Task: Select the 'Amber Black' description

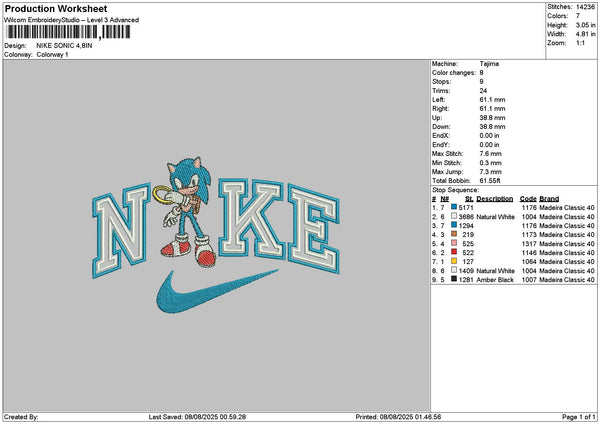Action: pyautogui.click(x=495, y=280)
